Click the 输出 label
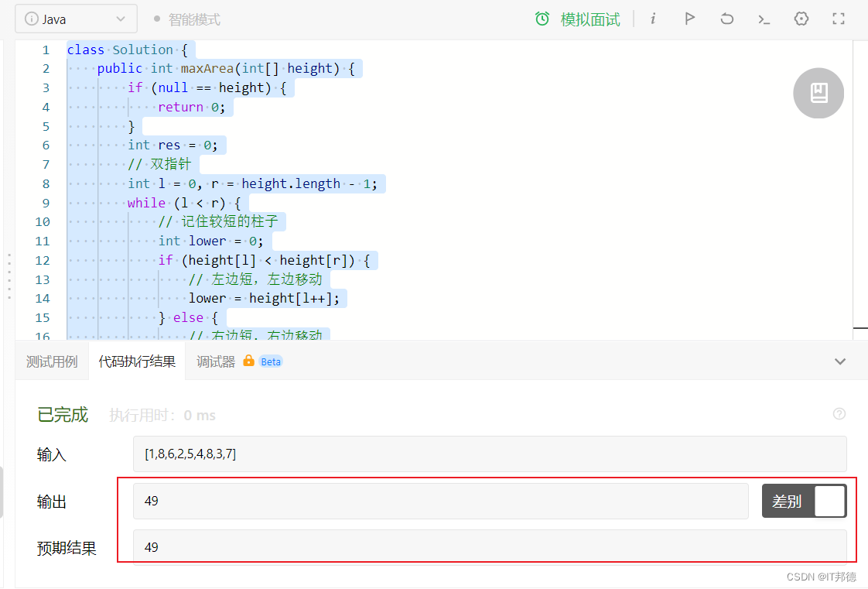The image size is (868, 589). coord(52,502)
